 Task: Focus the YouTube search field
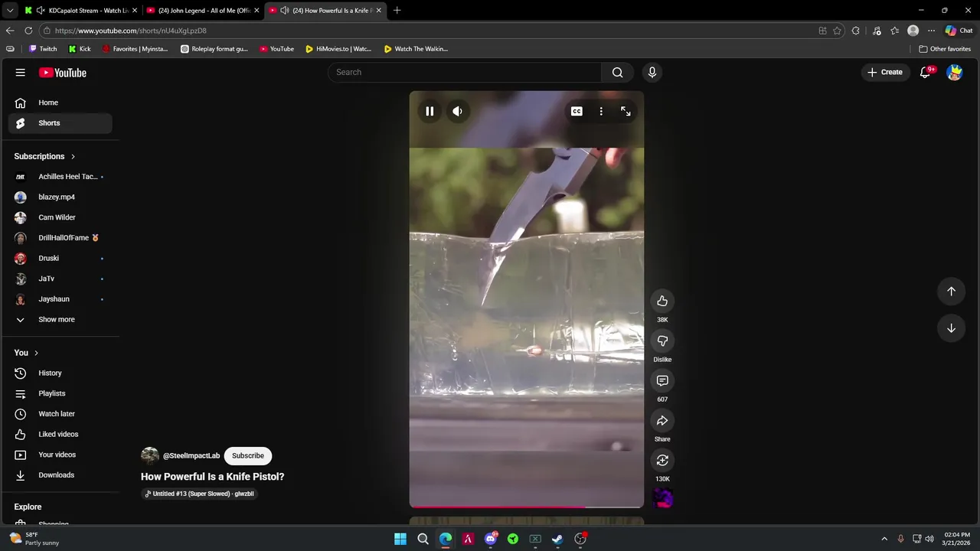pyautogui.click(x=465, y=72)
